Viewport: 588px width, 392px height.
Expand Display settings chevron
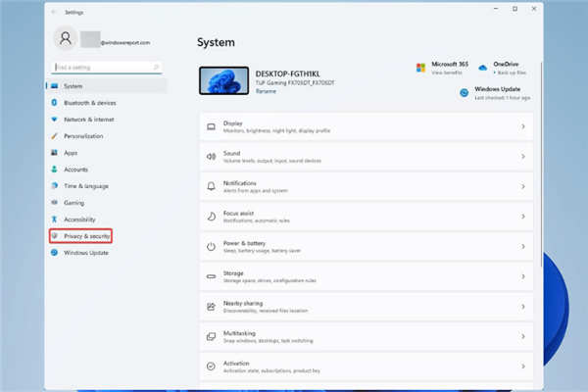point(522,126)
